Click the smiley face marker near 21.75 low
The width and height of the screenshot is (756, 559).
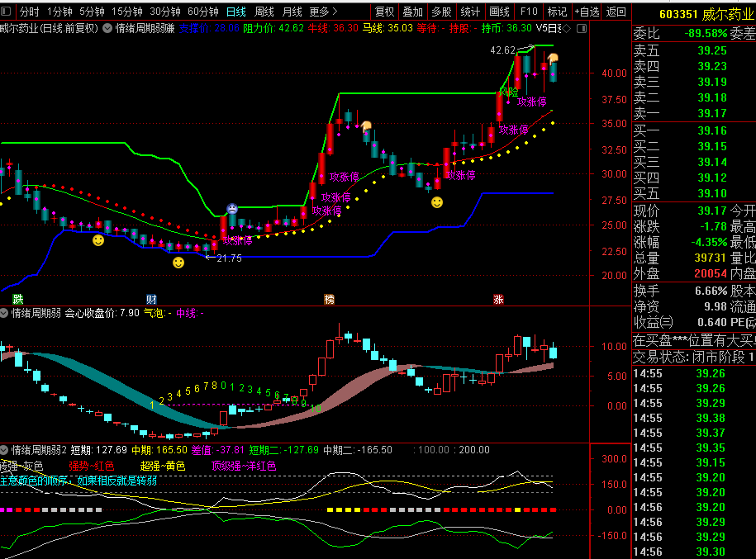click(178, 263)
